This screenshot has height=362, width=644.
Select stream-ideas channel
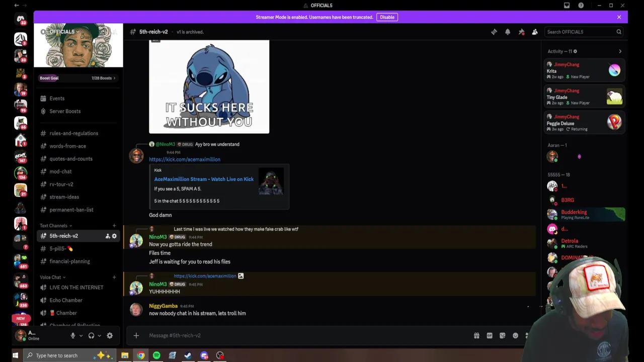(x=78, y=197)
